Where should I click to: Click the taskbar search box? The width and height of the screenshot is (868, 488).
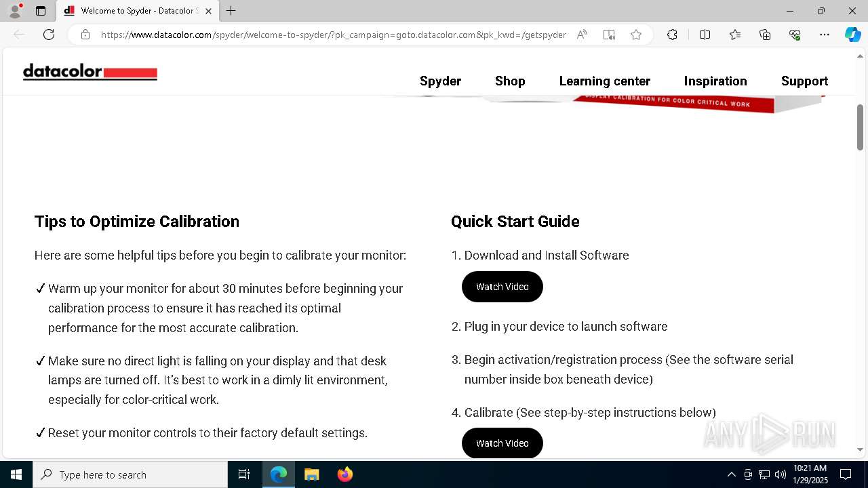click(130, 474)
